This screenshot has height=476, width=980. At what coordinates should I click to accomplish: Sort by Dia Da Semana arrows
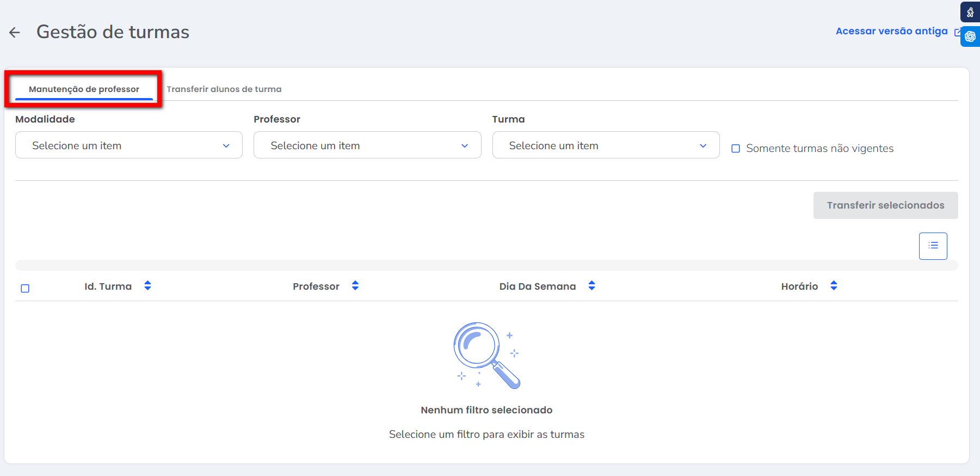591,286
